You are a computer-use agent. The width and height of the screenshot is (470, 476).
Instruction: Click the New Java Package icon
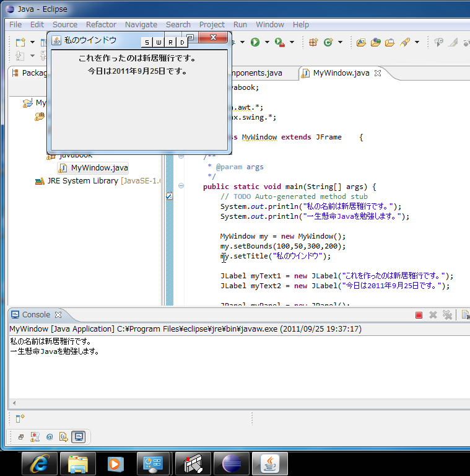tap(313, 42)
